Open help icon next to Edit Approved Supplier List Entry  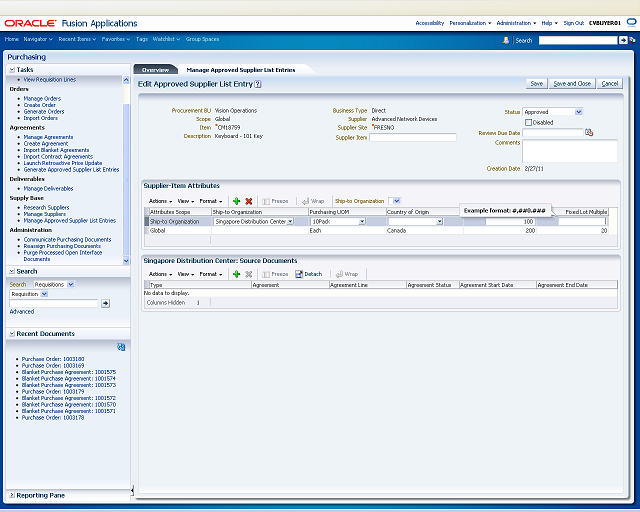pos(258,84)
